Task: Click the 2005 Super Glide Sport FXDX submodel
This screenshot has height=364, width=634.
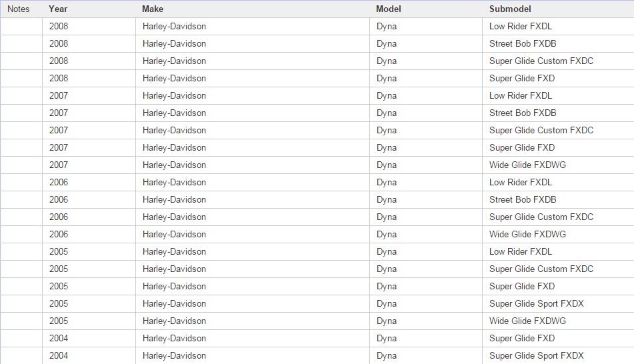Action: [x=536, y=304]
